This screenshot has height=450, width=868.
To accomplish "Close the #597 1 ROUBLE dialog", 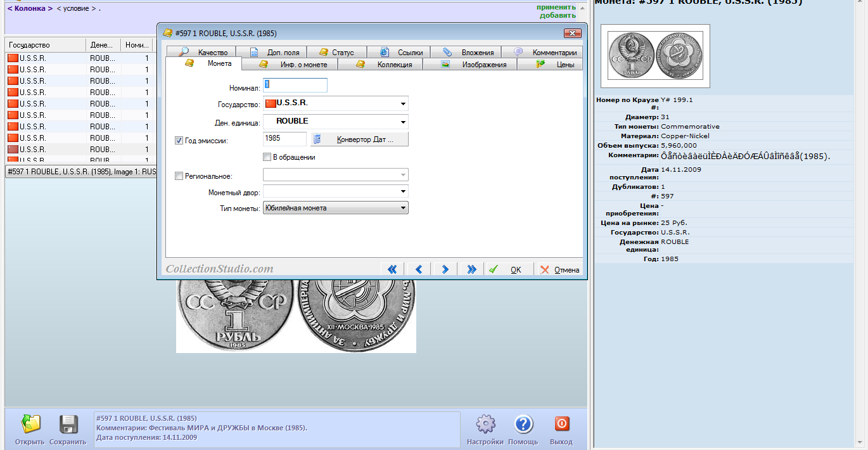I will click(x=572, y=33).
